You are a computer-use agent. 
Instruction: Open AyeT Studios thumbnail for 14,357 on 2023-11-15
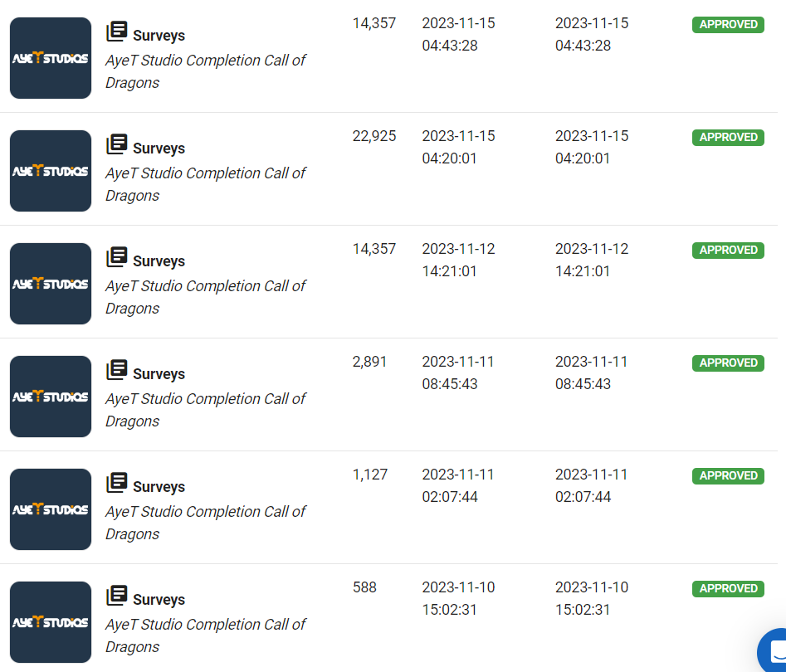(x=51, y=58)
